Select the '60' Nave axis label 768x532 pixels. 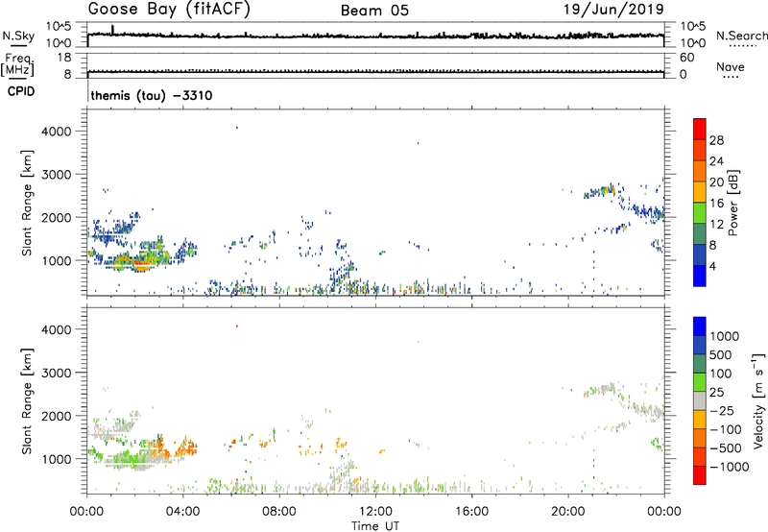[x=686, y=58]
